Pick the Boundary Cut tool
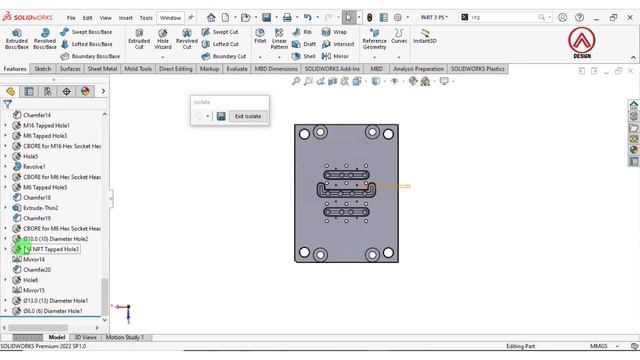This screenshot has width=640, height=360. tap(224, 56)
